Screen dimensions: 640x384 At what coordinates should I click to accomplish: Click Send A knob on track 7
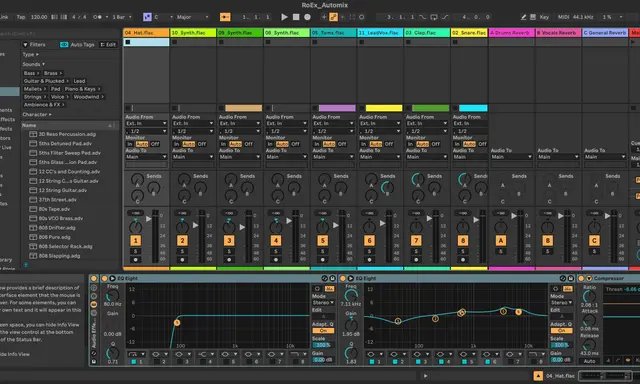(418, 179)
